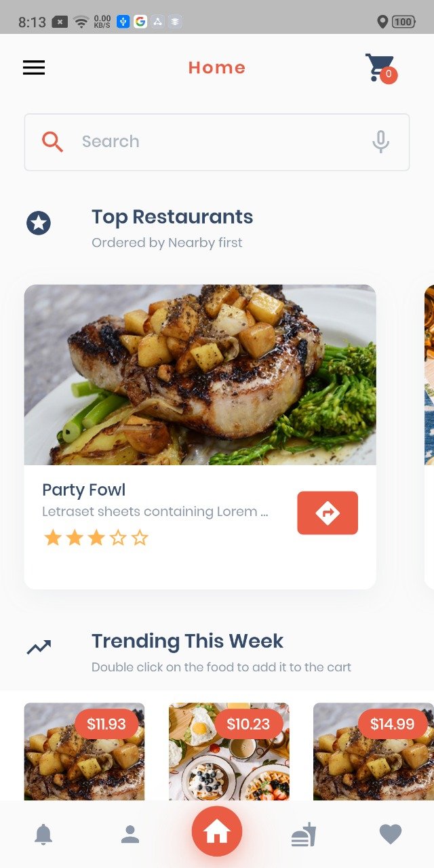Tap the red search magnifier icon
434x868 pixels.
tap(52, 142)
